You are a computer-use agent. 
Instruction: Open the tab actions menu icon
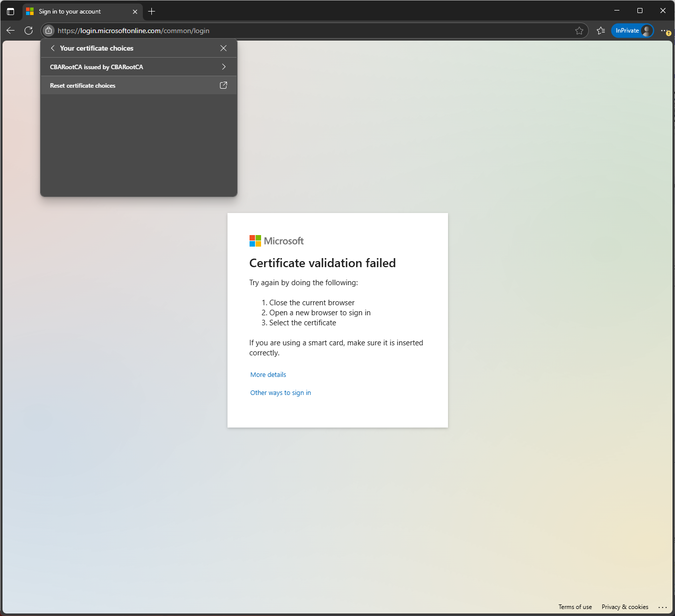point(11,12)
